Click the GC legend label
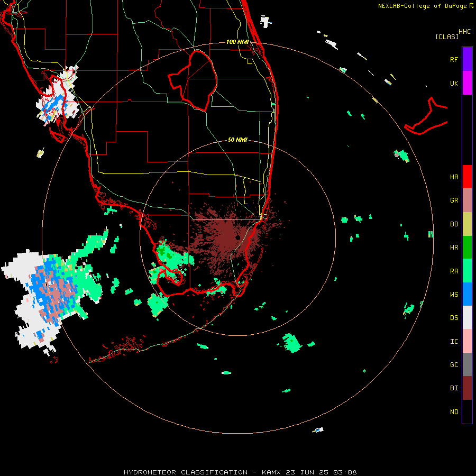476x476 pixels. click(454, 365)
